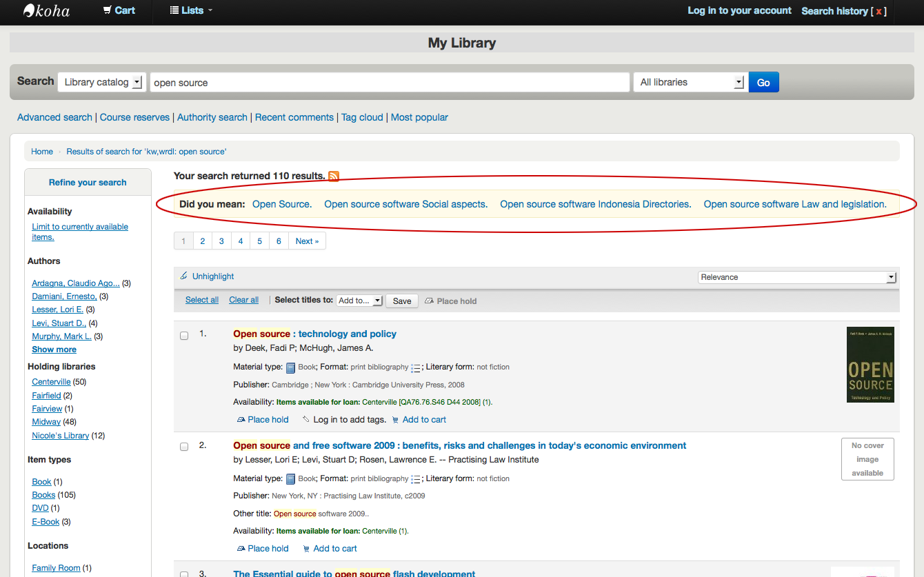Click the Advanced search link
The width and height of the screenshot is (924, 577).
pos(54,117)
